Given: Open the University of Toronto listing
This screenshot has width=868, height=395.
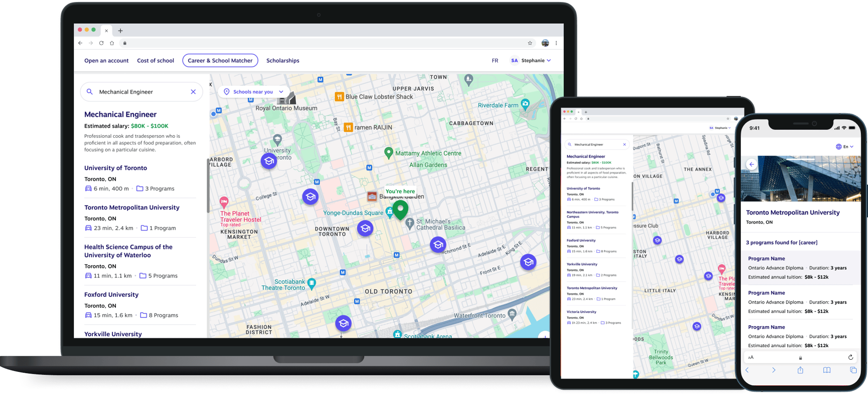Looking at the screenshot, I should coord(116,168).
